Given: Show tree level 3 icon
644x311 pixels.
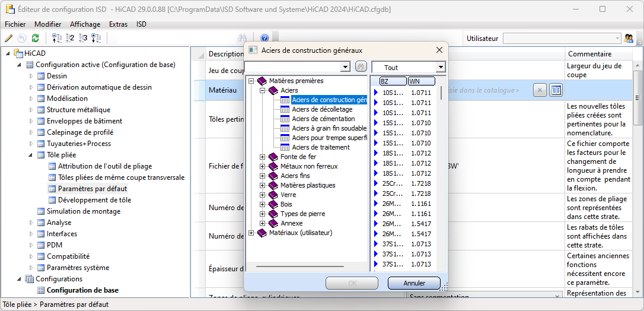Looking at the screenshot, I should click(83, 38).
